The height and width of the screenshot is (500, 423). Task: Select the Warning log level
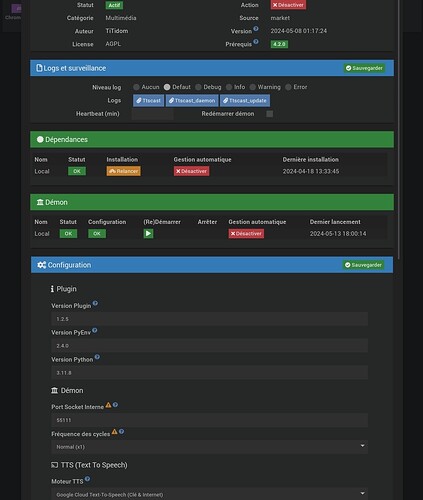[253, 87]
